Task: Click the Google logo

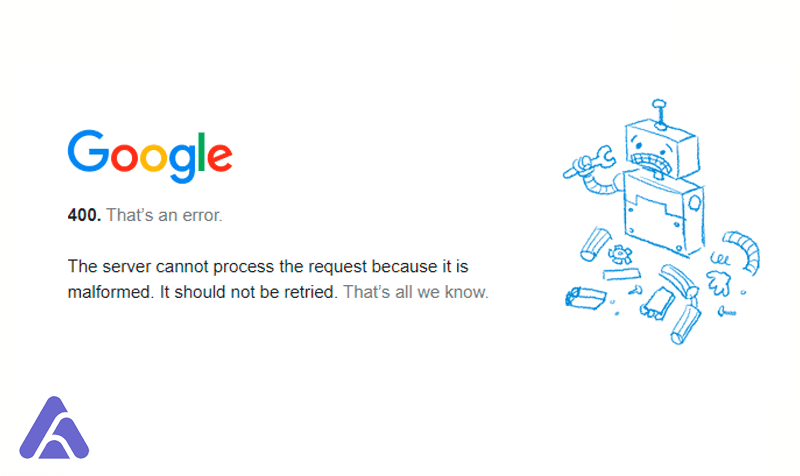Action: coord(150,156)
